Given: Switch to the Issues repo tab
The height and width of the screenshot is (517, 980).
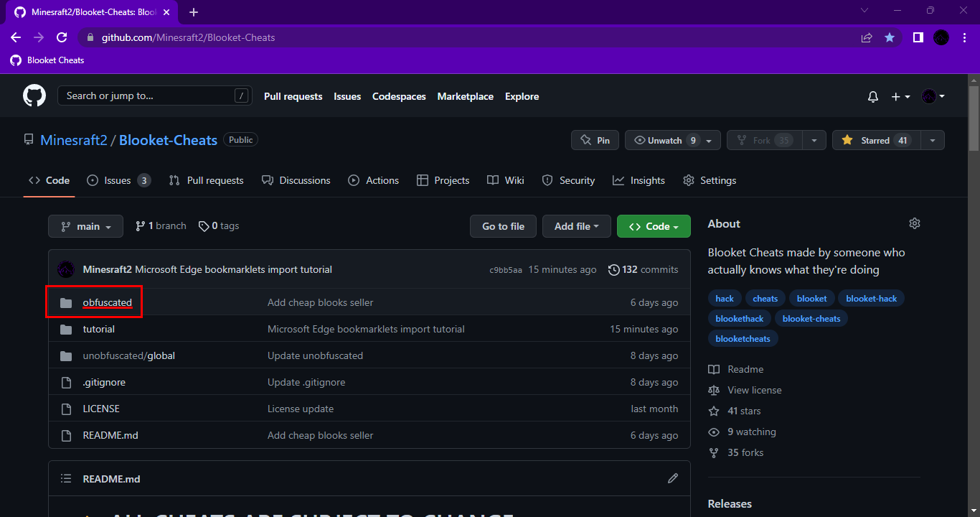Looking at the screenshot, I should click(x=118, y=180).
